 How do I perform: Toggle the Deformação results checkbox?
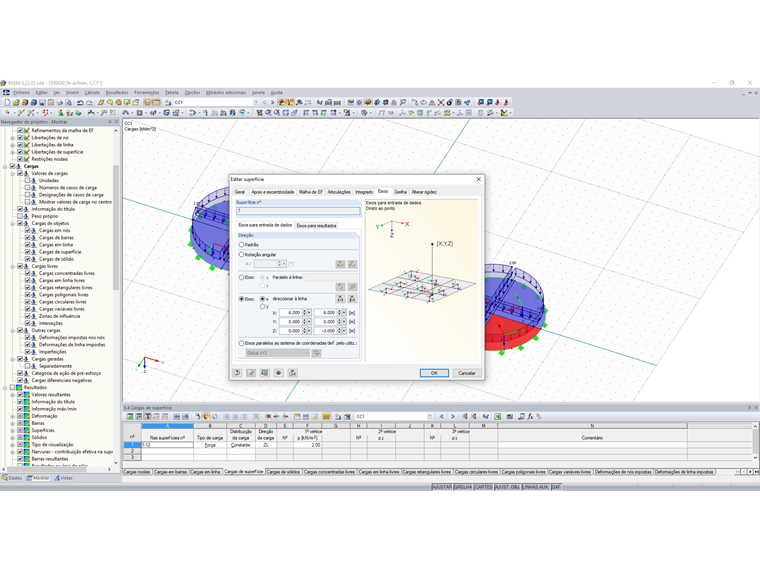coord(20,416)
